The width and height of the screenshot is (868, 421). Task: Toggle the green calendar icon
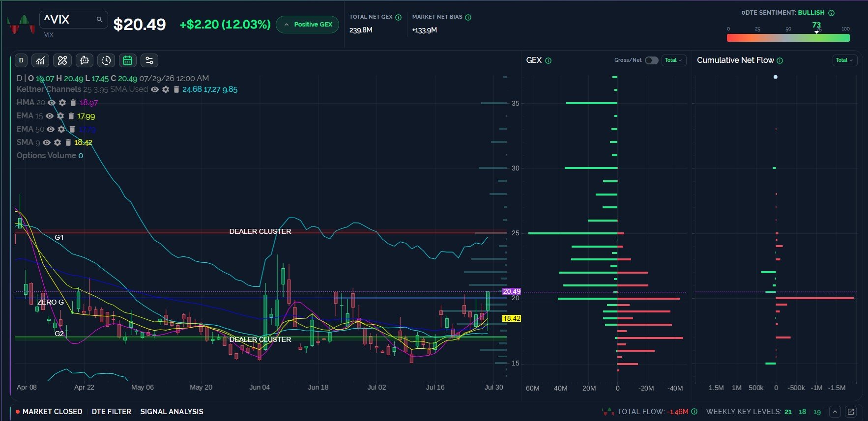pos(127,60)
